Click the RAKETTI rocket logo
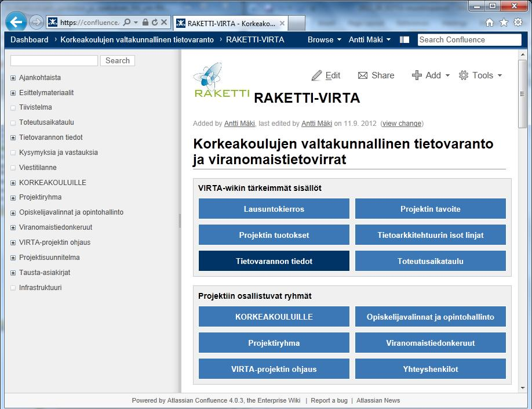This screenshot has height=409, width=532. click(x=222, y=80)
